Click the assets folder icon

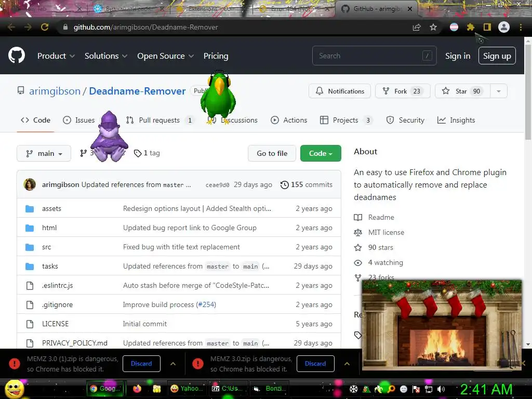[x=30, y=209]
